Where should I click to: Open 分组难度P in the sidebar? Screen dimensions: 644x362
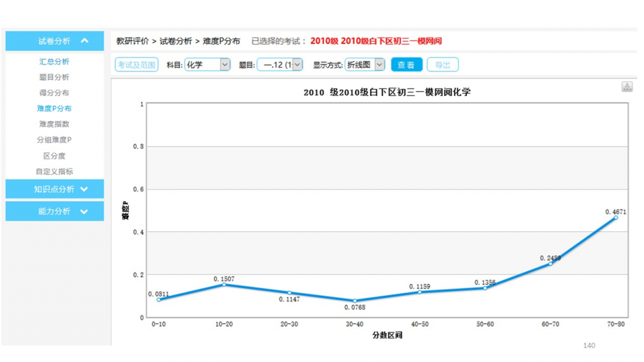(54, 140)
